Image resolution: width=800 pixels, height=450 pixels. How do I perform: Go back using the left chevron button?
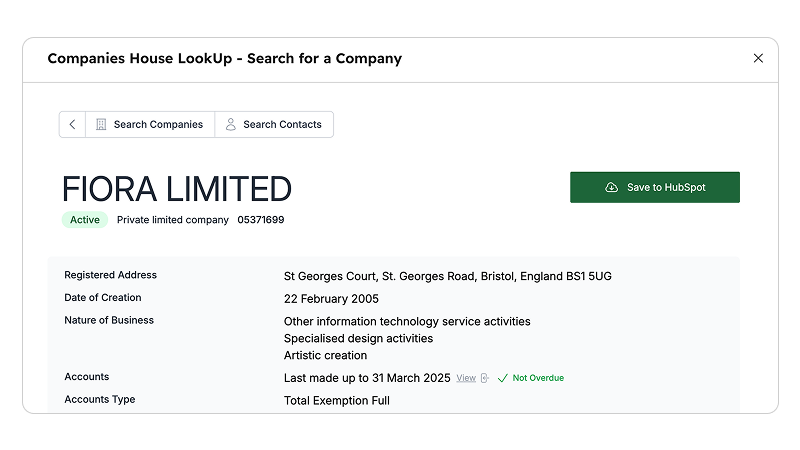pyautogui.click(x=72, y=124)
